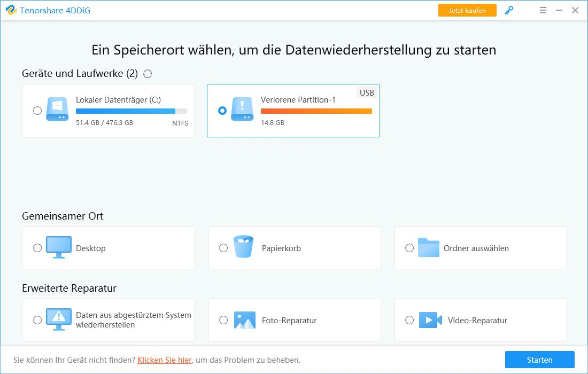Screen dimensions: 588x374
Task: Select the Papierkorb radio button
Action: pos(223,247)
